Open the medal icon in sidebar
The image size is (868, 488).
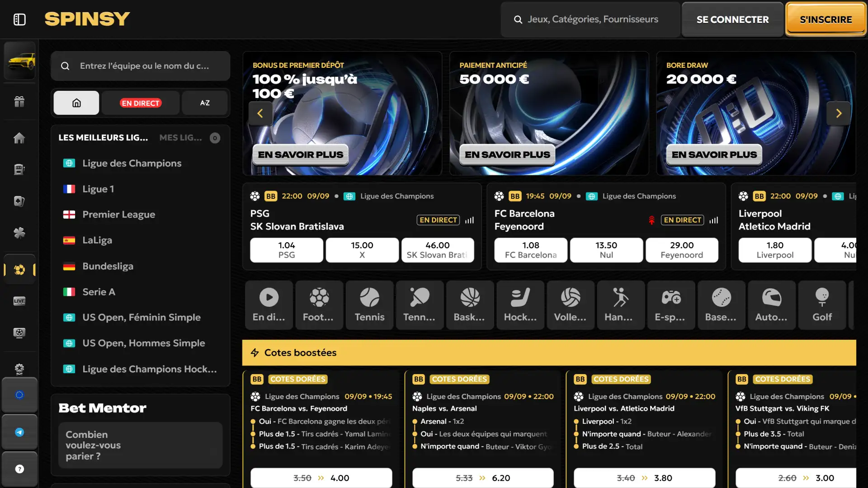(x=19, y=369)
